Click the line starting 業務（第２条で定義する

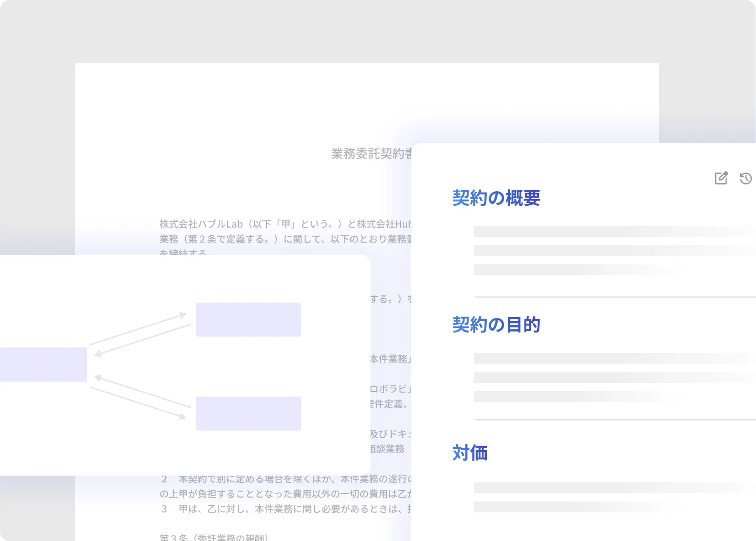tap(285, 239)
